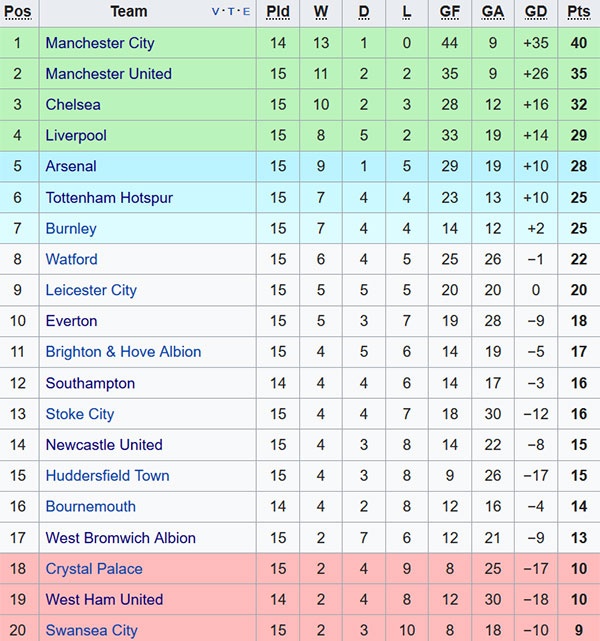Click the Watford team link
The width and height of the screenshot is (600, 641).
point(71,259)
